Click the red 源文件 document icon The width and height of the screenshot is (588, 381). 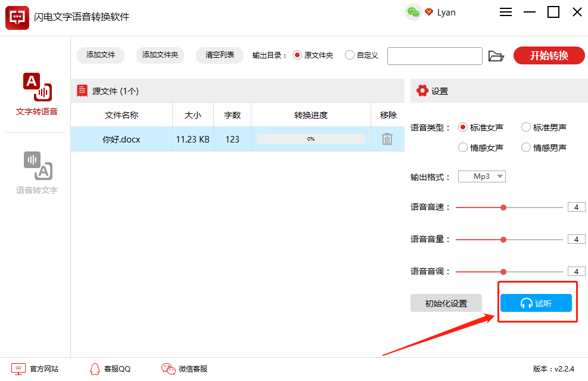tap(82, 91)
